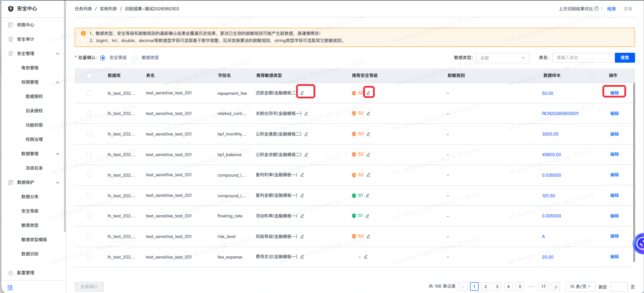The width and height of the screenshot is (644, 293).
Task: Tick the checkbox for the repayment_fee row
Action: coord(89,93)
